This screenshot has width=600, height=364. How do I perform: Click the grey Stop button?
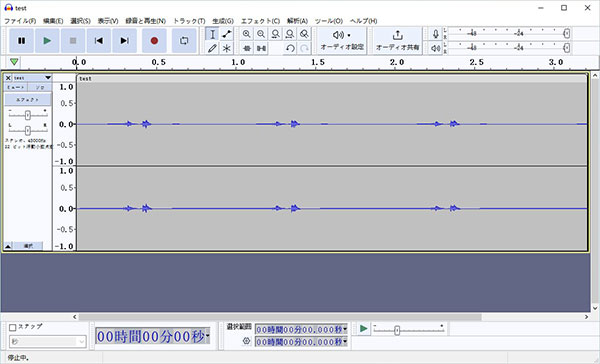[x=73, y=41]
